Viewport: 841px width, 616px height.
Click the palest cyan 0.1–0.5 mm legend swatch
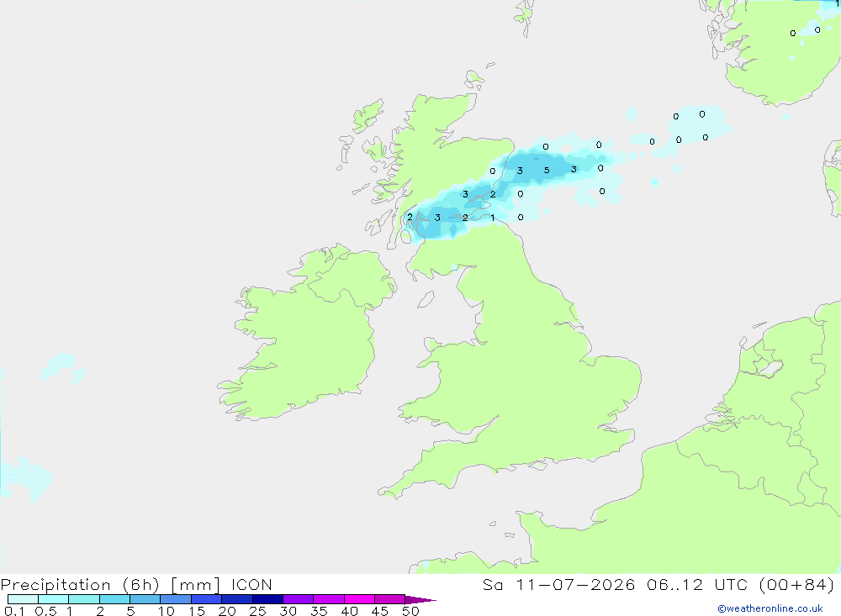pos(23,599)
